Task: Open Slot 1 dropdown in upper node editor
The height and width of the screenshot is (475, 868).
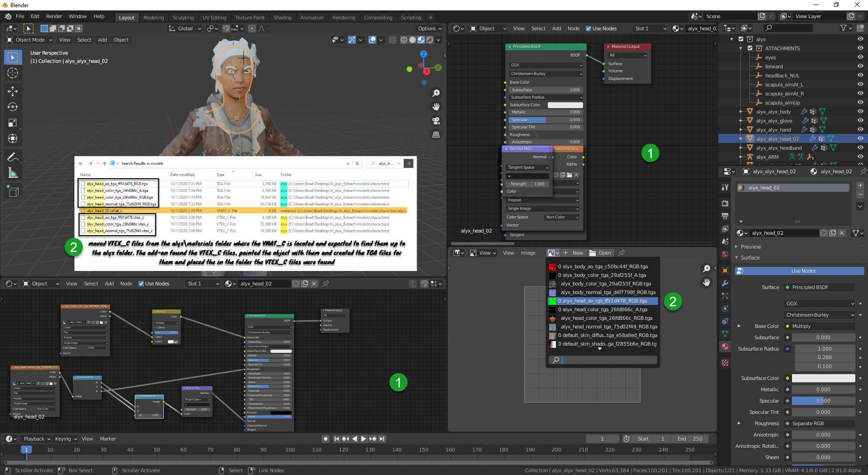Action: tap(650, 28)
